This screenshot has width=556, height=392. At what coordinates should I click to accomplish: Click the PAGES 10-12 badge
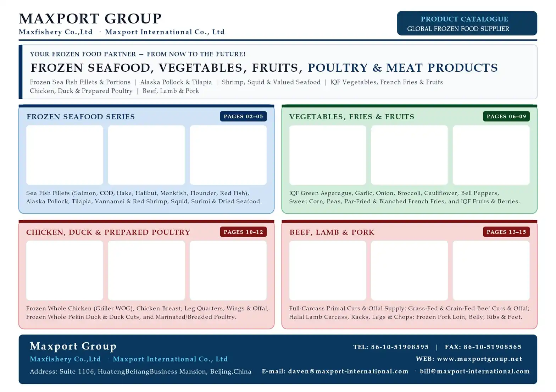tap(243, 232)
